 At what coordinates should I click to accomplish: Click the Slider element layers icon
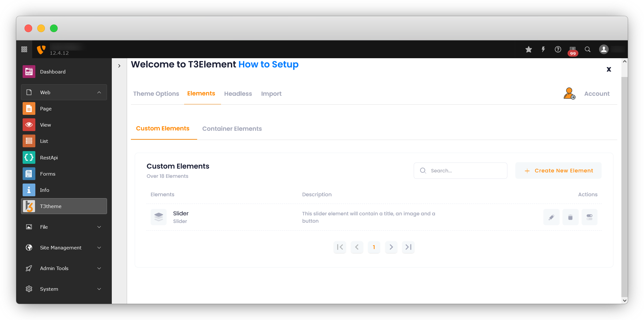pos(159,217)
